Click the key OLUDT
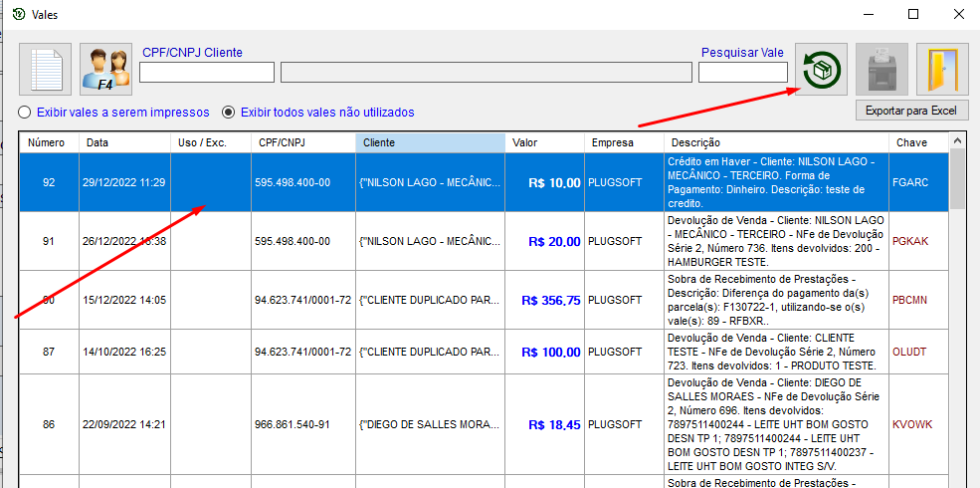Screen dimensions: 980x488 [909, 352]
